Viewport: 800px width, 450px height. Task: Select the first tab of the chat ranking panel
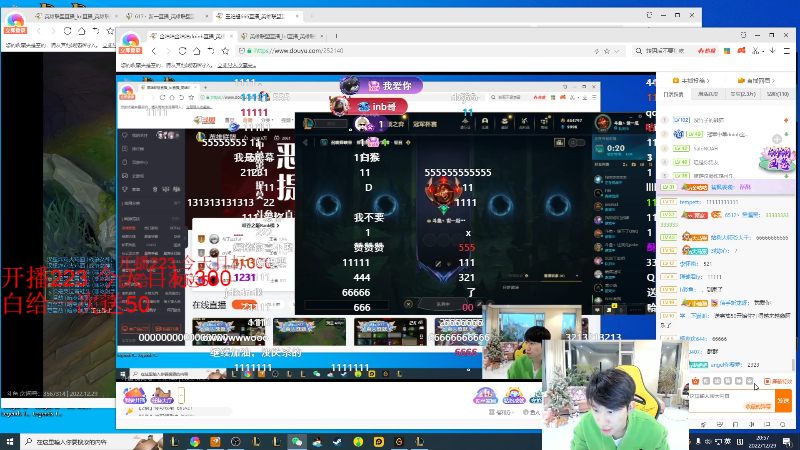[673, 94]
